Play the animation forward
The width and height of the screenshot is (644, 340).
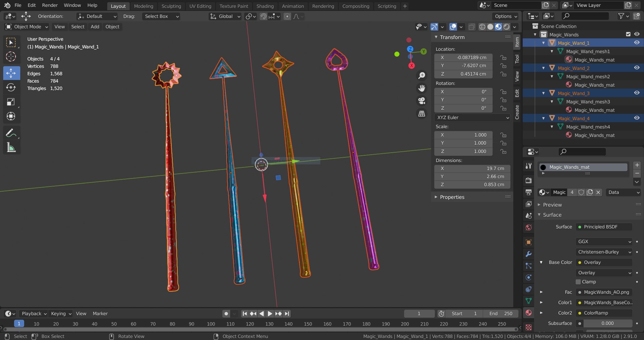pyautogui.click(x=270, y=314)
